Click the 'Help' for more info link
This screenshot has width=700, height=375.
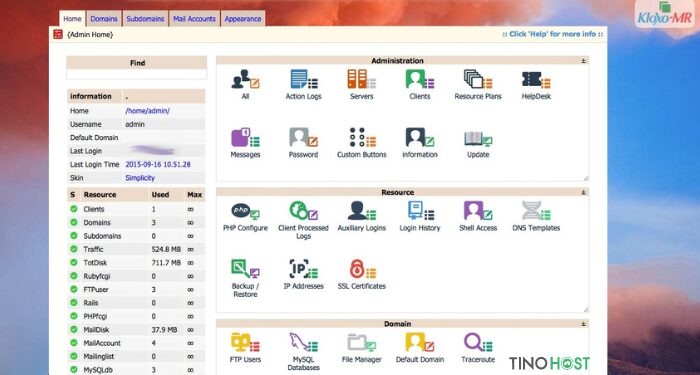553,34
